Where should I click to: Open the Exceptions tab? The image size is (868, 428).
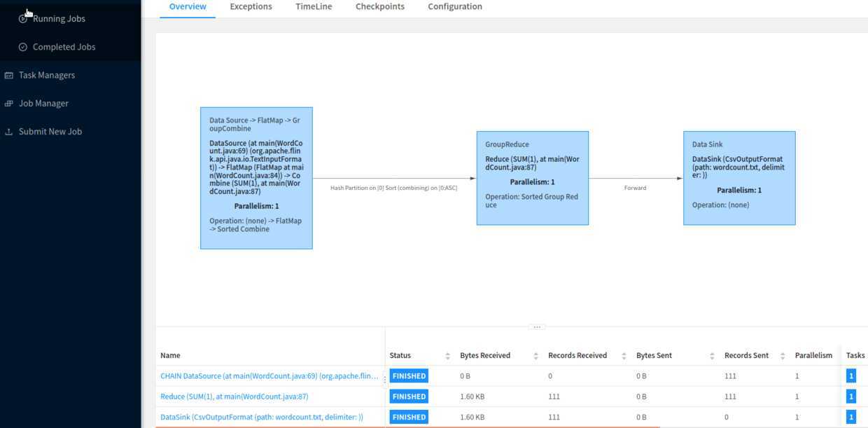(251, 7)
